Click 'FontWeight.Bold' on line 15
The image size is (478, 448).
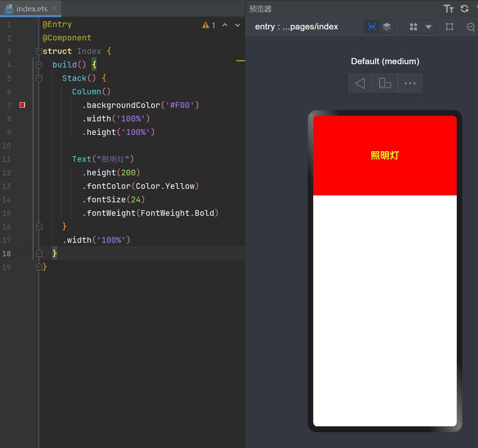tap(177, 213)
